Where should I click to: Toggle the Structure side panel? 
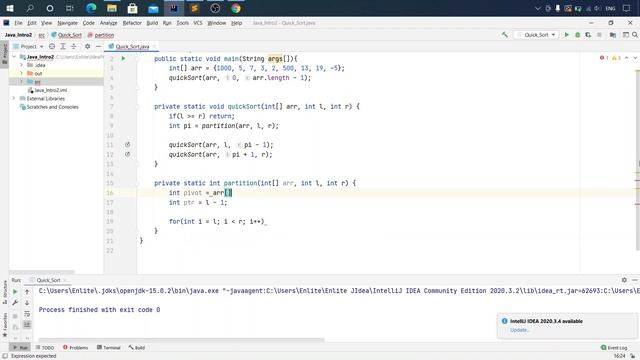point(4,292)
